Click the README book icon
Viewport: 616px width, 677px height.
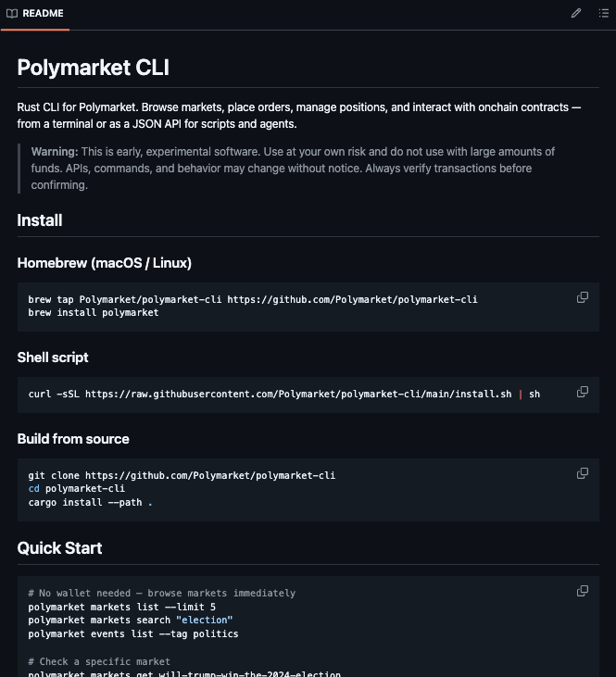tap(12, 13)
